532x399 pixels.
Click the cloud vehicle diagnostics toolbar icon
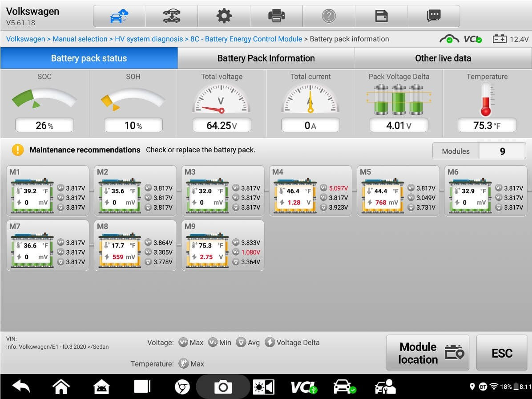point(119,16)
